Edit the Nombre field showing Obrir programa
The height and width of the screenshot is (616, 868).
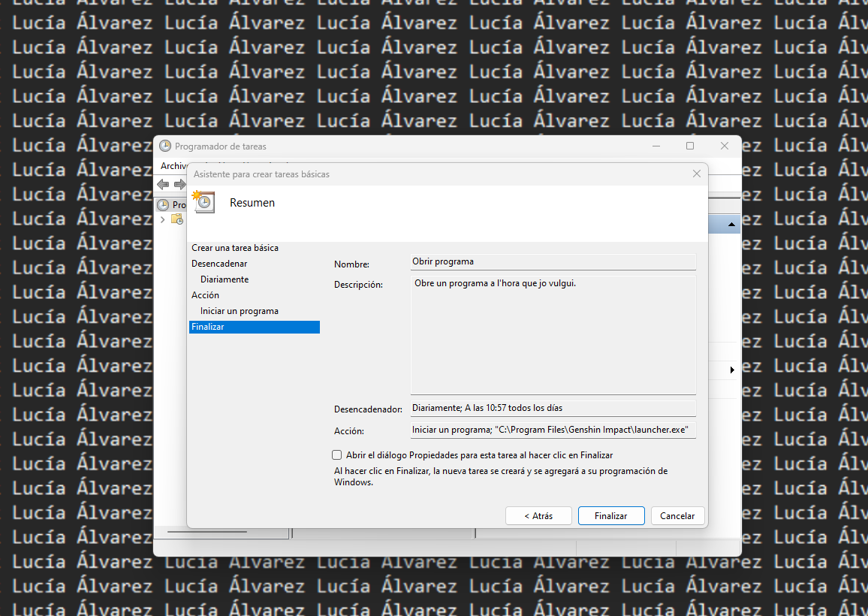[553, 261]
